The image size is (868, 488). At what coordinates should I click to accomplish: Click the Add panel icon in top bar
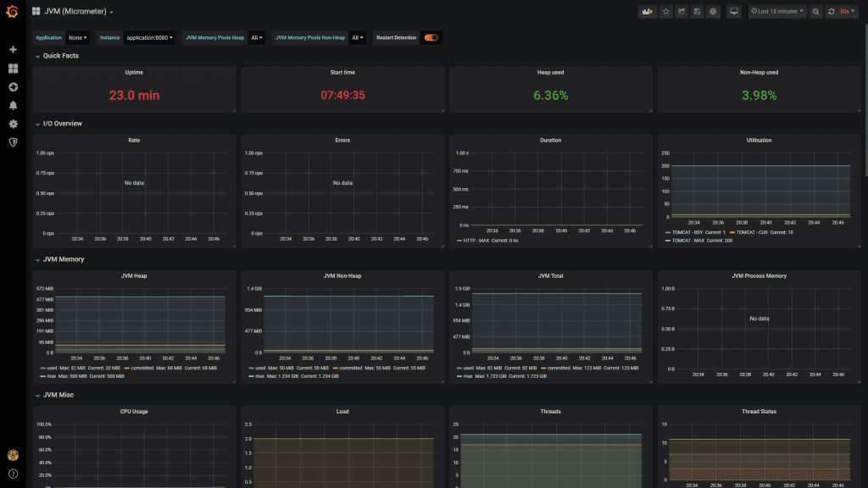[648, 12]
